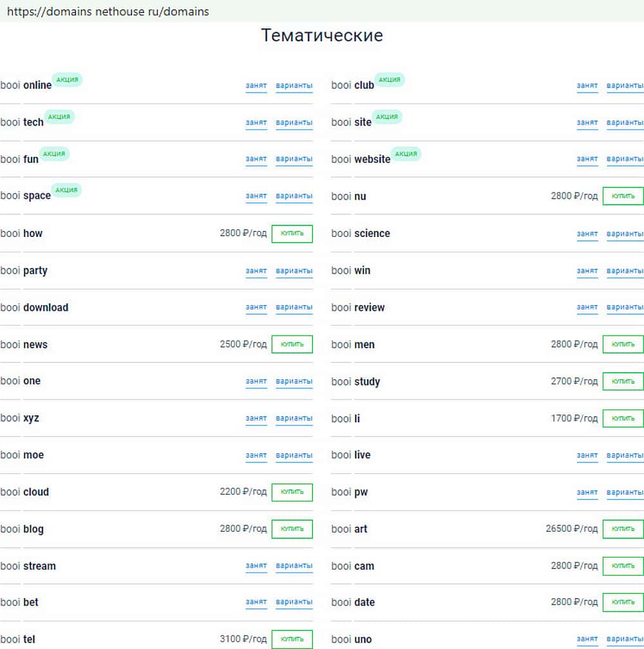644x649 pixels.
Task: Open варианты link for booi live
Action: click(625, 455)
